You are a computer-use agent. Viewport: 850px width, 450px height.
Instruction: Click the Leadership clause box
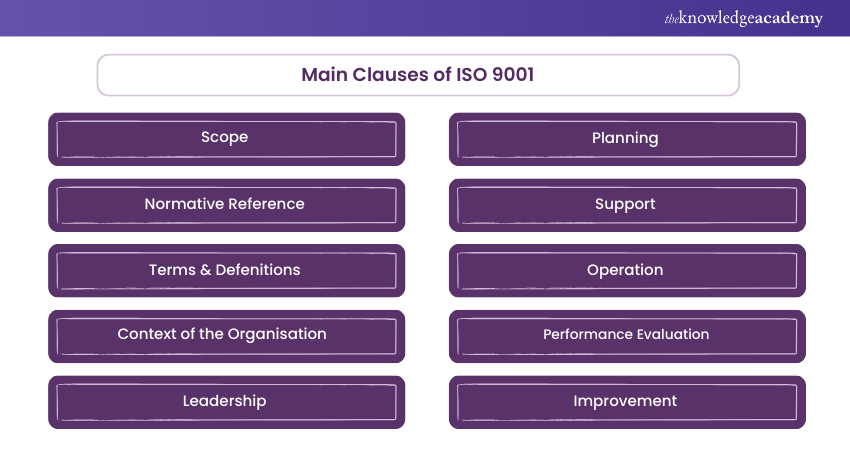pos(226,401)
